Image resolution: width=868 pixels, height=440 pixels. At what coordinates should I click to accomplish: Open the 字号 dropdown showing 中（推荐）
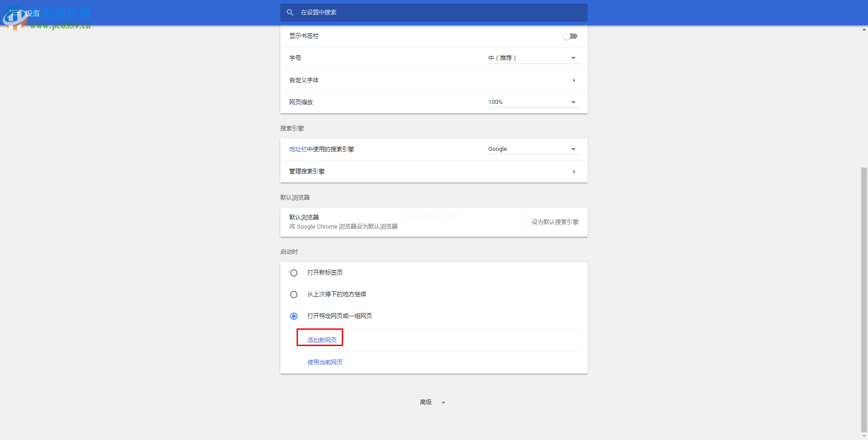pos(533,58)
